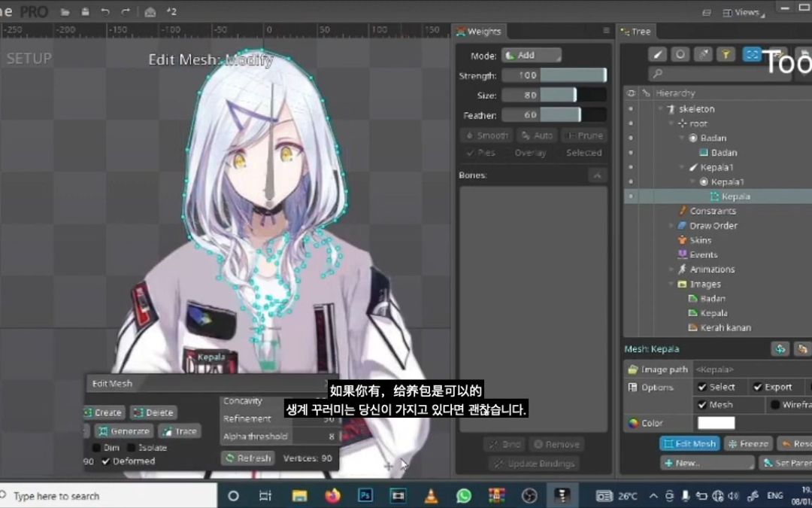The image size is (812, 508).
Task: Collapse the root bone node
Action: (x=671, y=123)
